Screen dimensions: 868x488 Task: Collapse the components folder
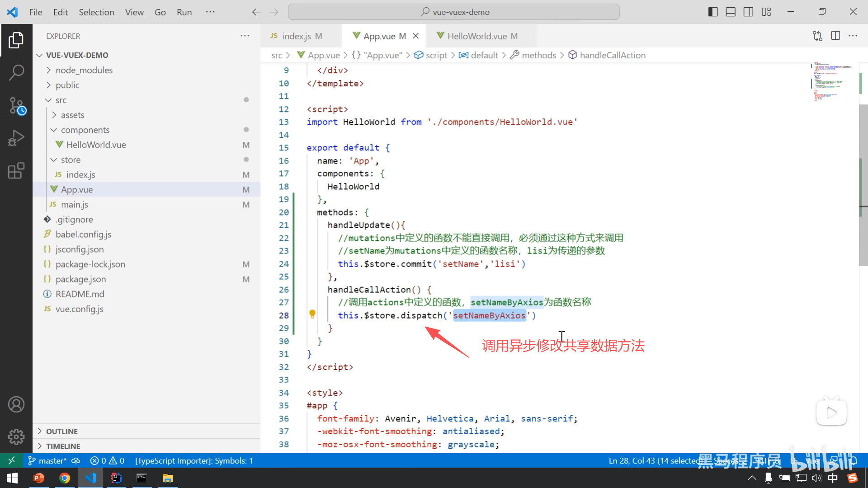pyautogui.click(x=85, y=130)
